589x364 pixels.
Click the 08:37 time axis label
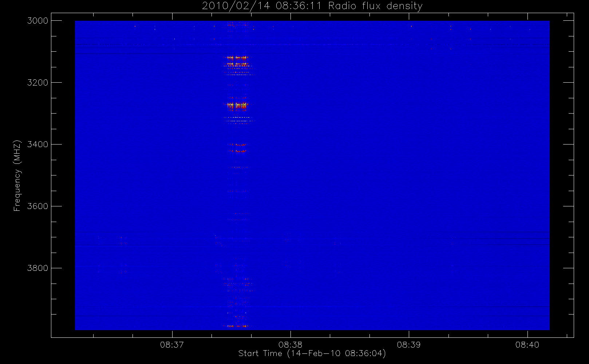(x=172, y=345)
